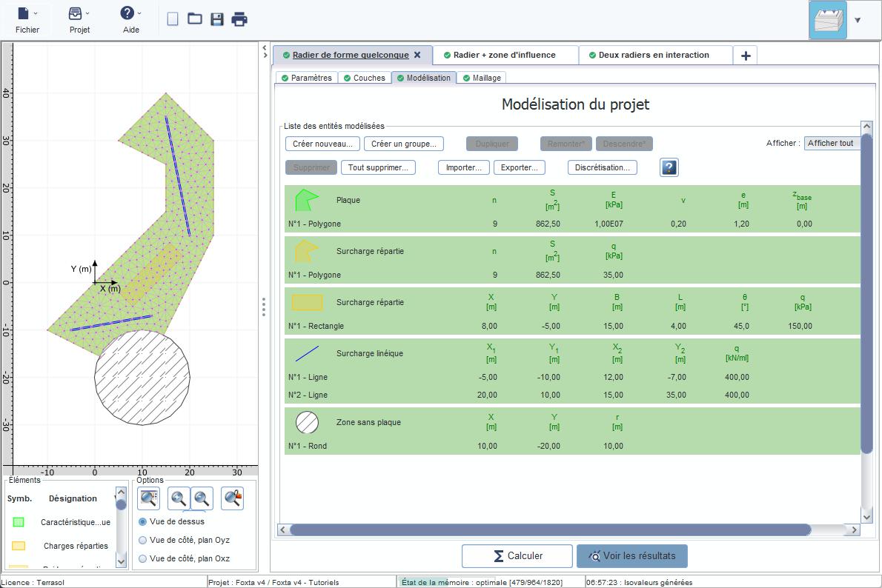Select Vue de côté, plan Oxz
882x588 pixels.
pos(143,559)
